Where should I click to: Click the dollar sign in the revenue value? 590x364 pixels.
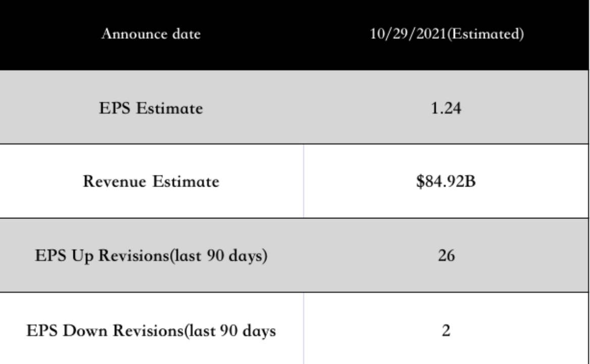coord(420,182)
